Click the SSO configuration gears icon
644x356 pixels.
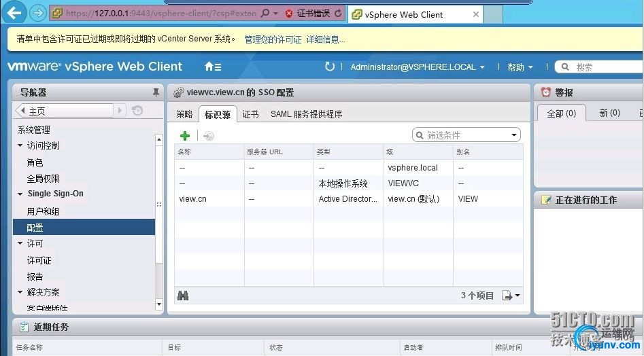178,92
